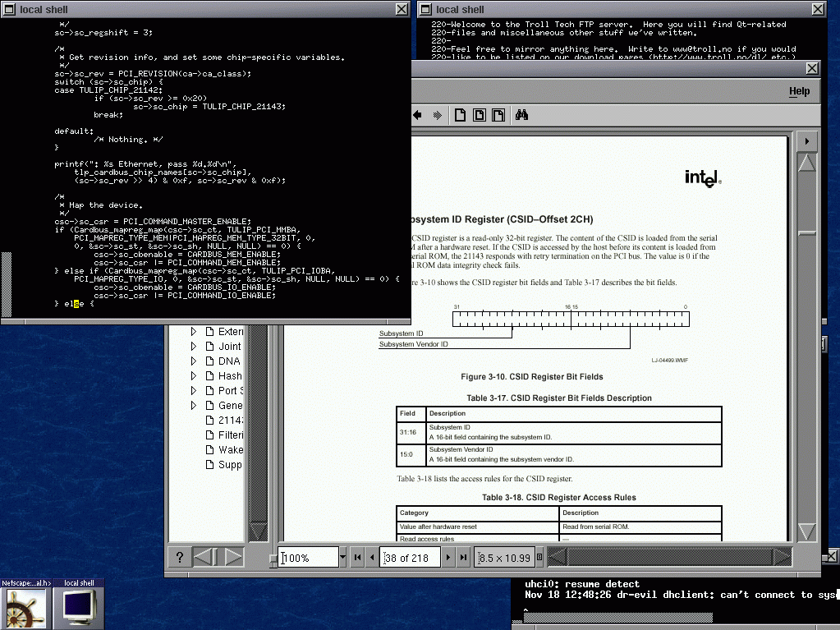The width and height of the screenshot is (840, 630).
Task: Jump to last page of the PDF
Action: (464, 558)
